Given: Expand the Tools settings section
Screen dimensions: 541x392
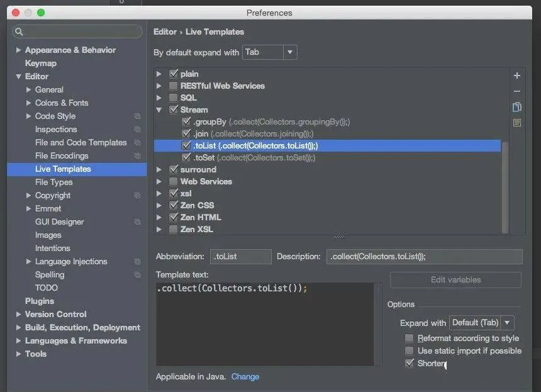Looking at the screenshot, I should 18,354.
